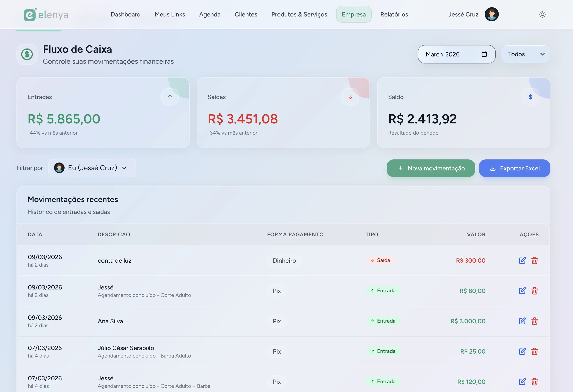573x392 pixels.
Task: Select the Empresa tab
Action: click(353, 14)
